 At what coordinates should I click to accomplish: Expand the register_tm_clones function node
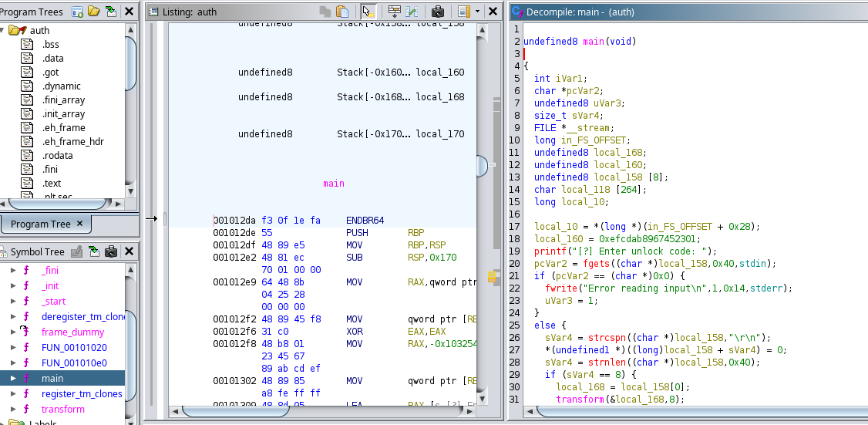click(x=13, y=394)
